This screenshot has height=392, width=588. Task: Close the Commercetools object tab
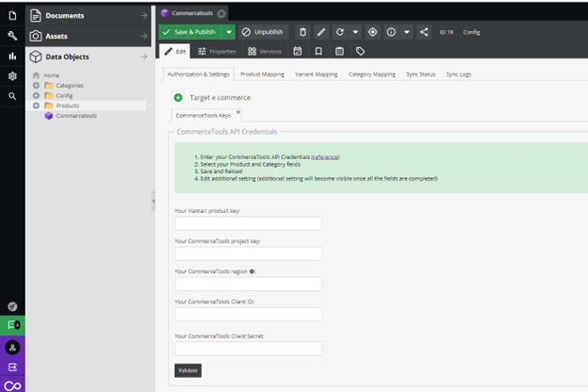pyautogui.click(x=221, y=13)
